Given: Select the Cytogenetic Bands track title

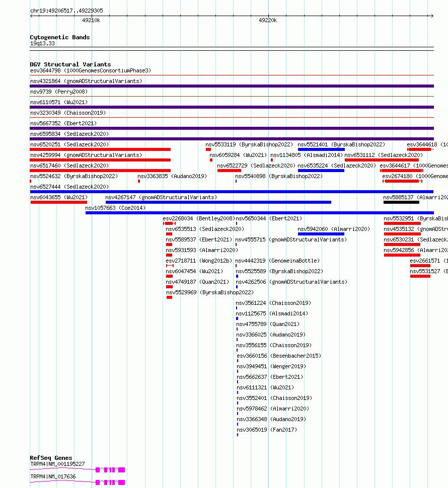Looking at the screenshot, I should tap(60, 37).
